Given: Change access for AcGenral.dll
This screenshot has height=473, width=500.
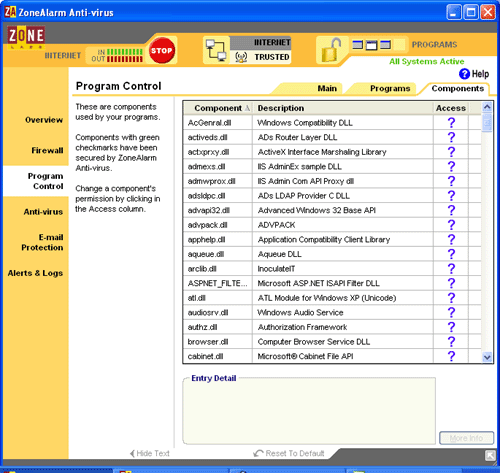Looking at the screenshot, I should [451, 123].
